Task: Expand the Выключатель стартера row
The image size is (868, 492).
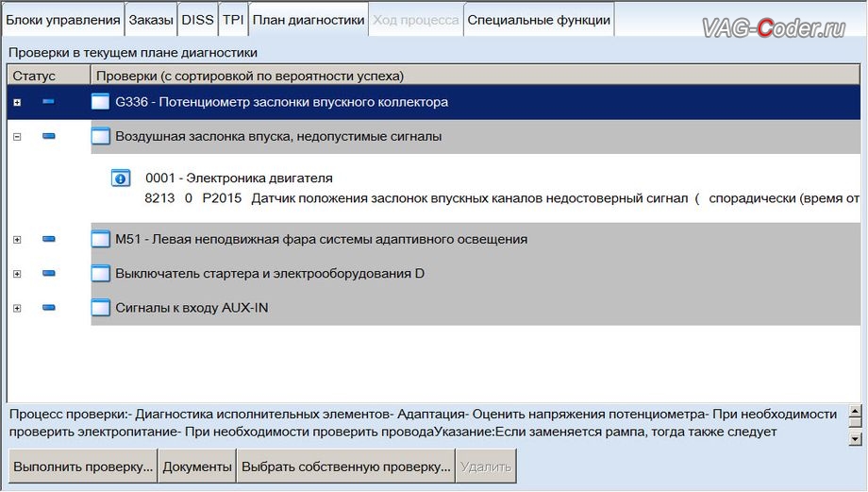Action: pyautogui.click(x=17, y=274)
